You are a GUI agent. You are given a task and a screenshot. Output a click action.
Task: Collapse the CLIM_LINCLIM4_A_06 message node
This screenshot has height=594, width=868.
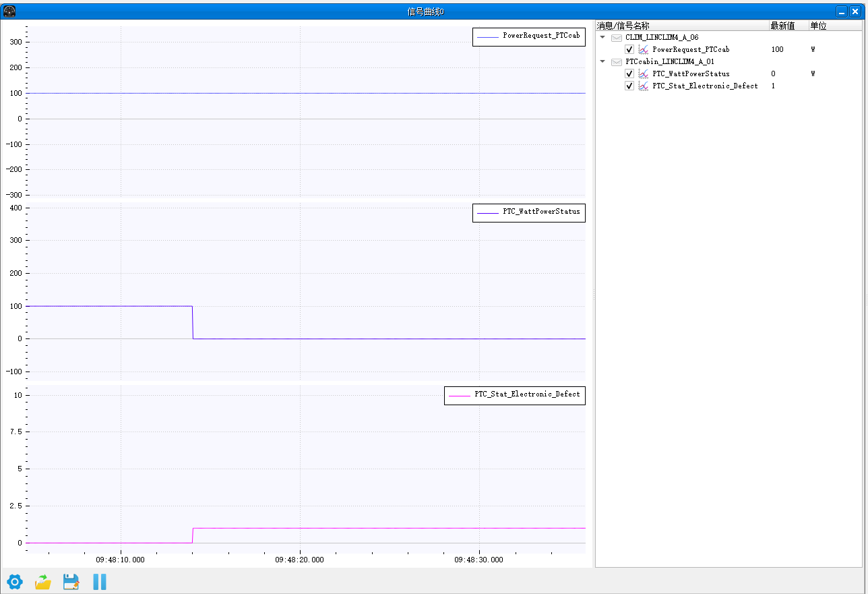click(602, 37)
